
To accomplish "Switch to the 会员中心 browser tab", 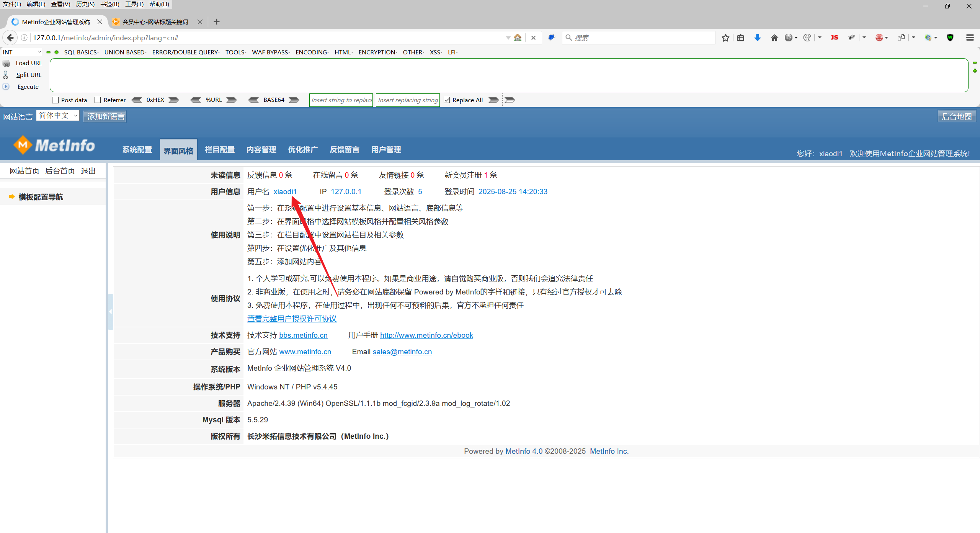I will (155, 22).
